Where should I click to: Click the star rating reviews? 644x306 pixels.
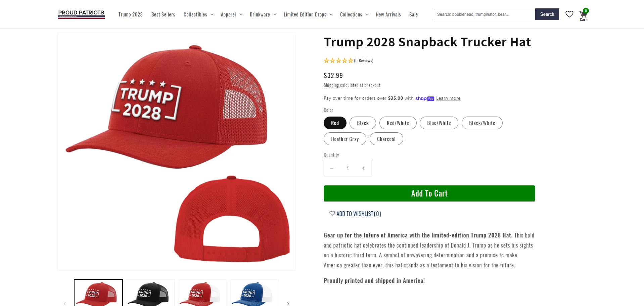click(x=349, y=60)
